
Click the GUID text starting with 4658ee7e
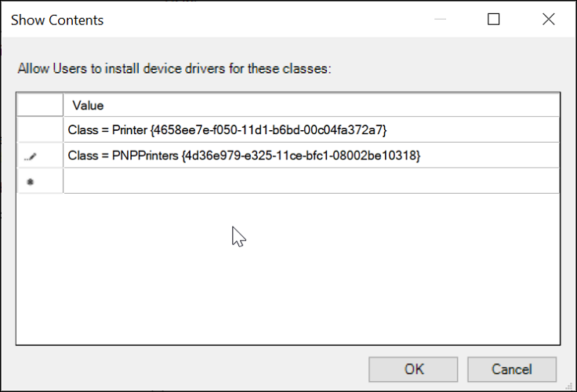268,130
